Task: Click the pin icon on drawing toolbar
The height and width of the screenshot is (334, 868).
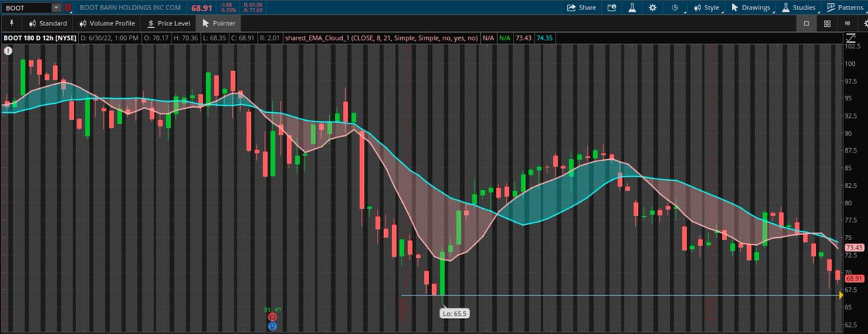Action: tap(12, 23)
